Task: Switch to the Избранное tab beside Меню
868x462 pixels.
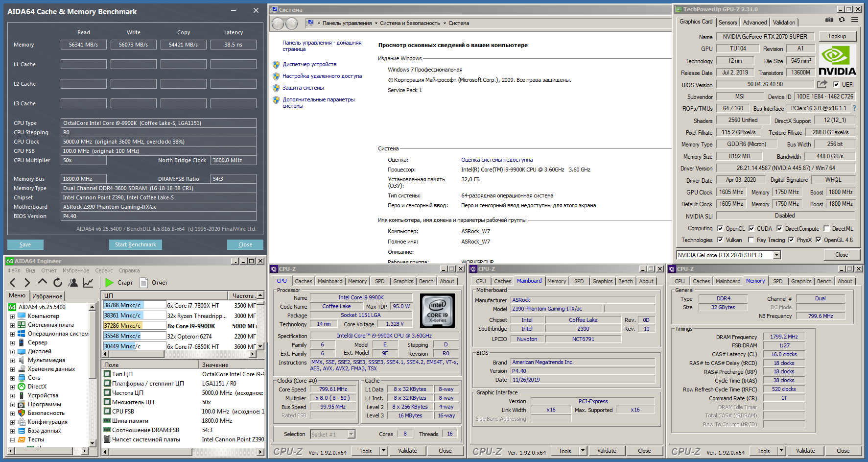Action: (x=47, y=296)
